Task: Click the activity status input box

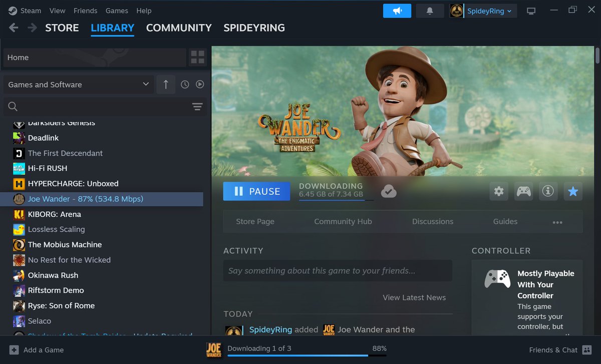Action: (x=338, y=271)
